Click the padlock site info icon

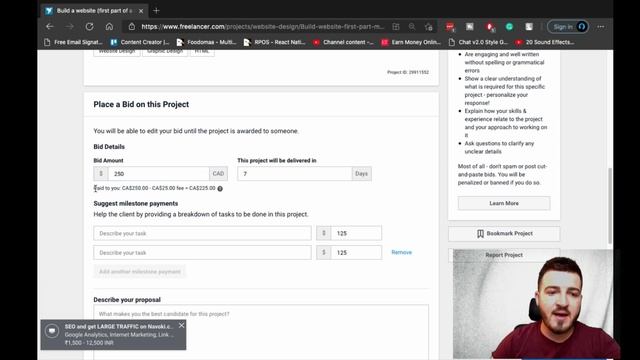click(x=131, y=27)
